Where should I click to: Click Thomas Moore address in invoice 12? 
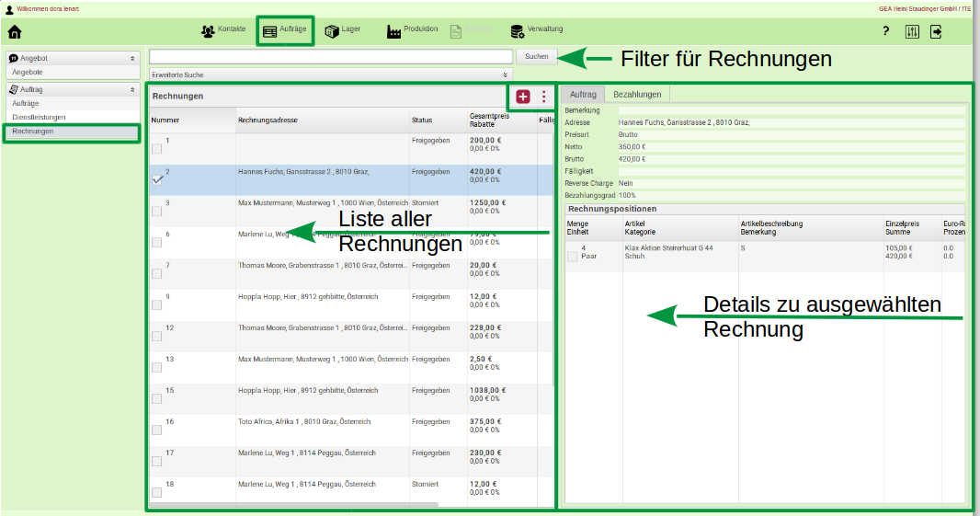click(323, 328)
